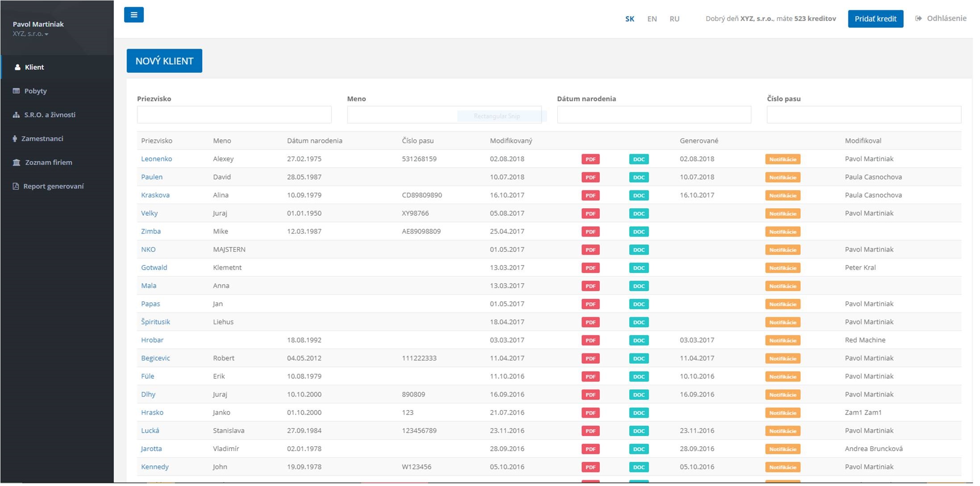Image resolution: width=980 pixels, height=486 pixels.
Task: Open client Kennedy
Action: click(x=155, y=467)
